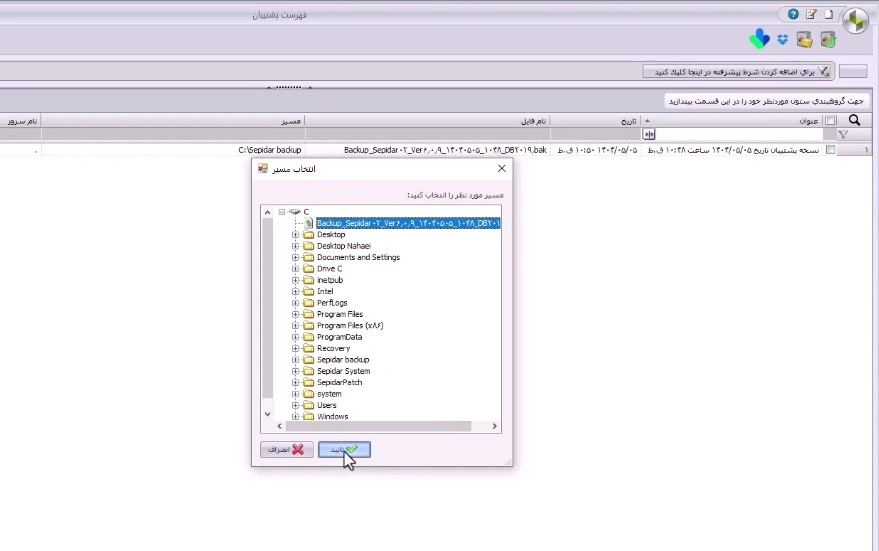Sort by the نام سرور column header
Image resolution: width=879 pixels, height=551 pixels.
(20, 121)
